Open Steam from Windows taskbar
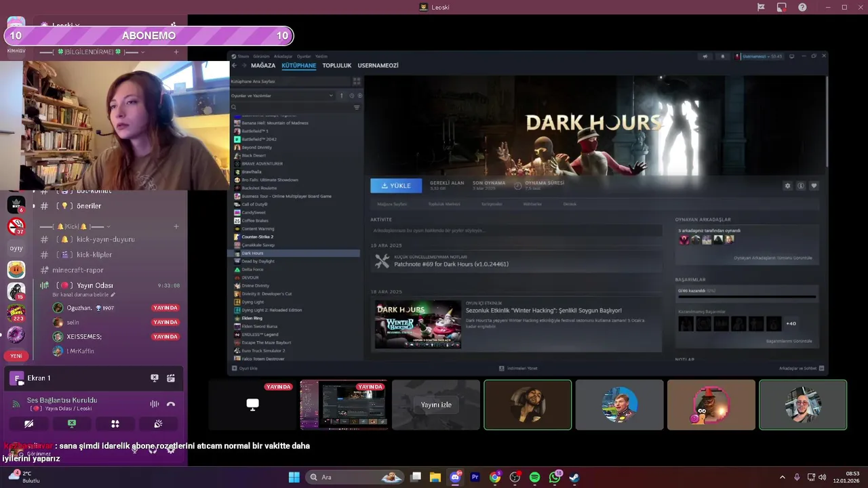Image resolution: width=868 pixels, height=488 pixels. point(574,477)
